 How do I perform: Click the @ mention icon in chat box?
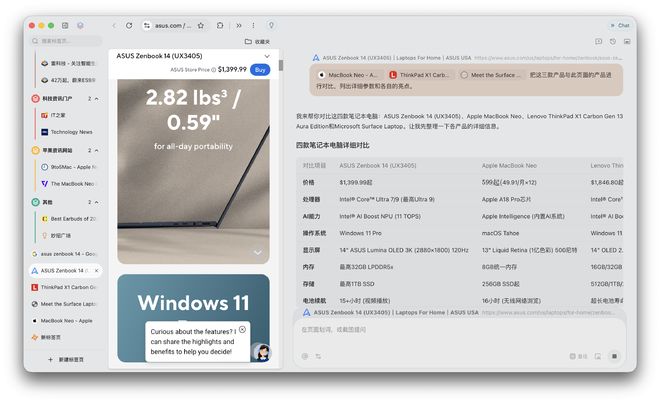(x=305, y=356)
